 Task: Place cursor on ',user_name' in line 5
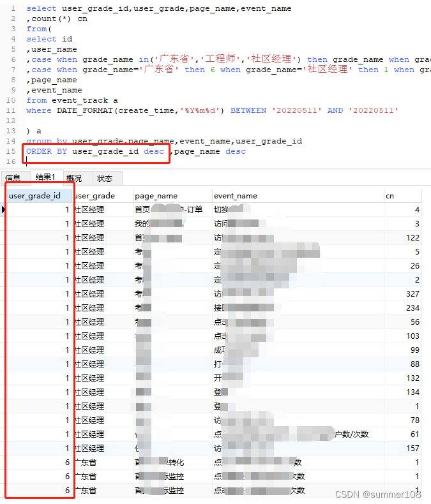tap(52, 49)
